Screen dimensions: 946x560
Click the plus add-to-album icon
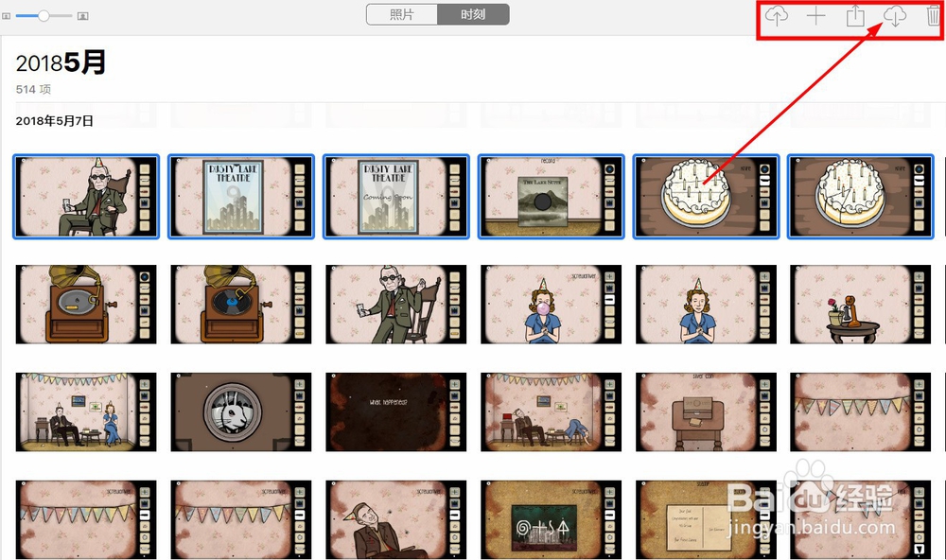pyautogui.click(x=815, y=16)
